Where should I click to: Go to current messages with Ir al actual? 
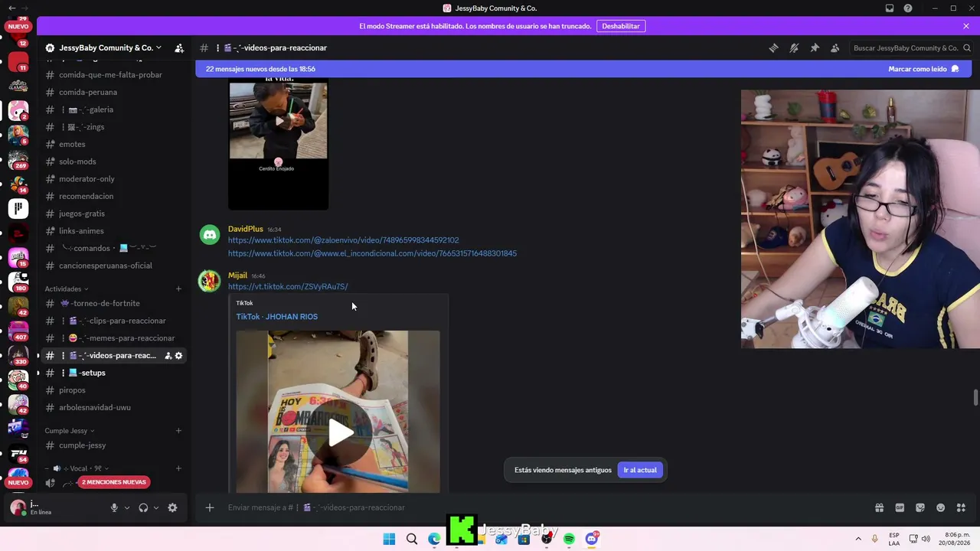(640, 470)
